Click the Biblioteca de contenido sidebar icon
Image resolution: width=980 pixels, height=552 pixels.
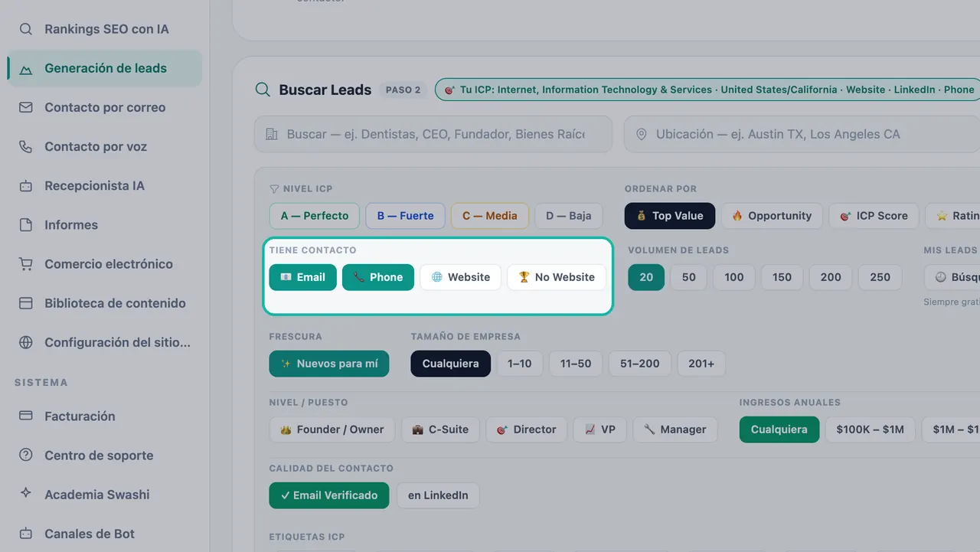pyautogui.click(x=26, y=303)
